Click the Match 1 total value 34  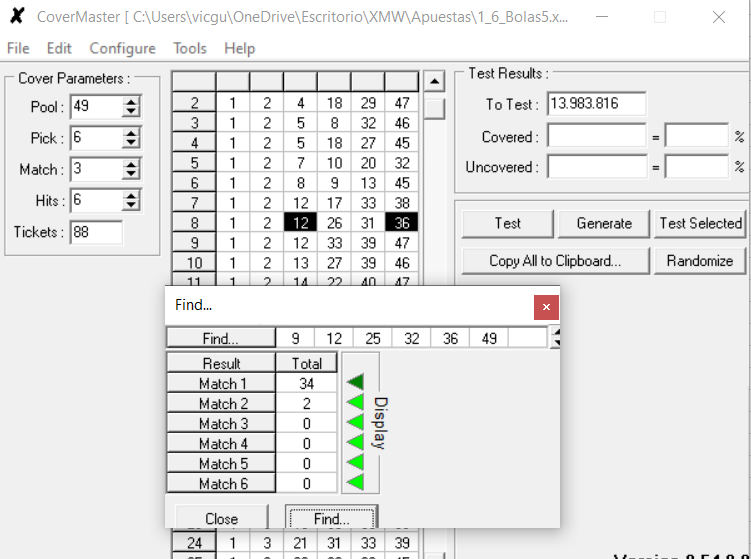click(307, 383)
